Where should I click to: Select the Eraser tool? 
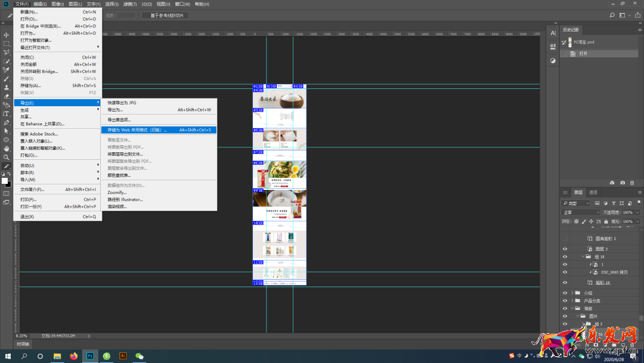[x=7, y=96]
